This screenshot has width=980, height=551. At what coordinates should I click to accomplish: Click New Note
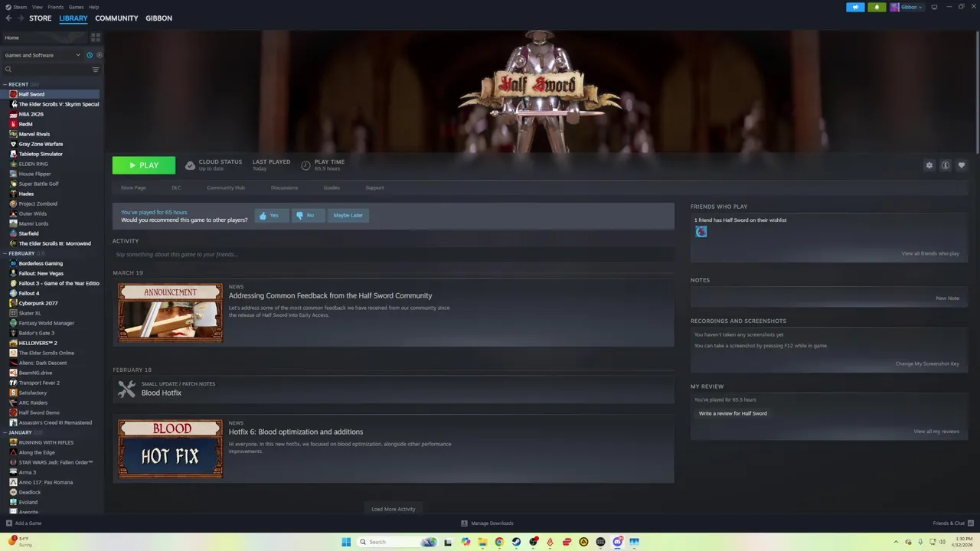tap(948, 298)
